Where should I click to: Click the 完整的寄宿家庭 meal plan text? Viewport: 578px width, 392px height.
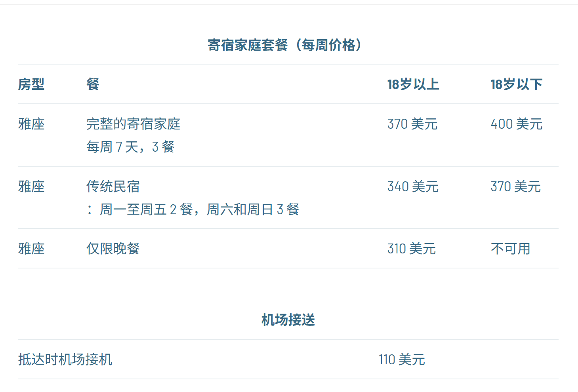pos(134,124)
